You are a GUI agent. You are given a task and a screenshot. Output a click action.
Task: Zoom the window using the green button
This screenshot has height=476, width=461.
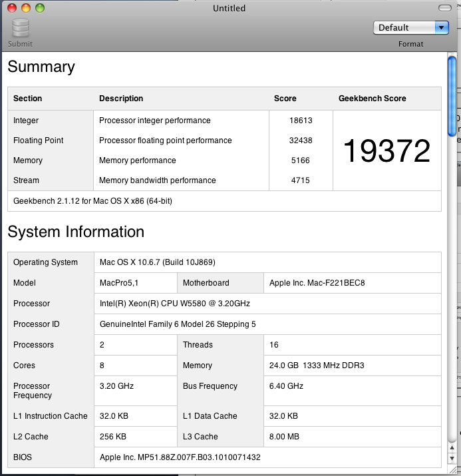point(40,8)
